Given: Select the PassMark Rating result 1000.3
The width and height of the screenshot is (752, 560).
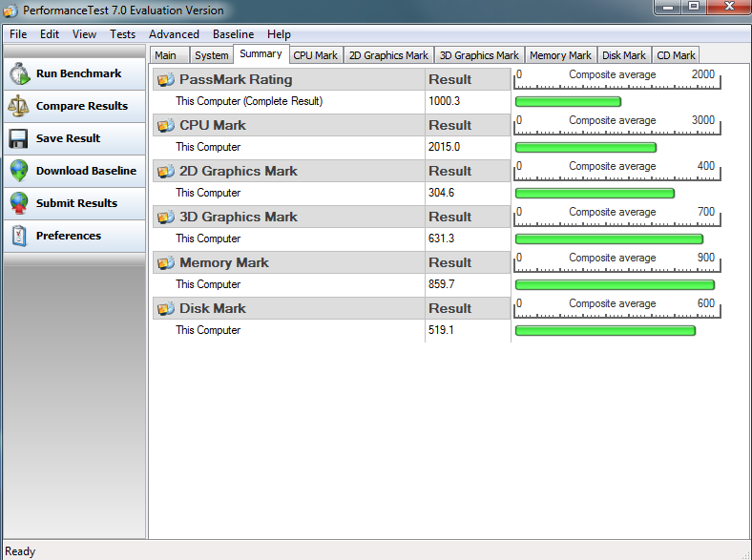Looking at the screenshot, I should click(444, 101).
